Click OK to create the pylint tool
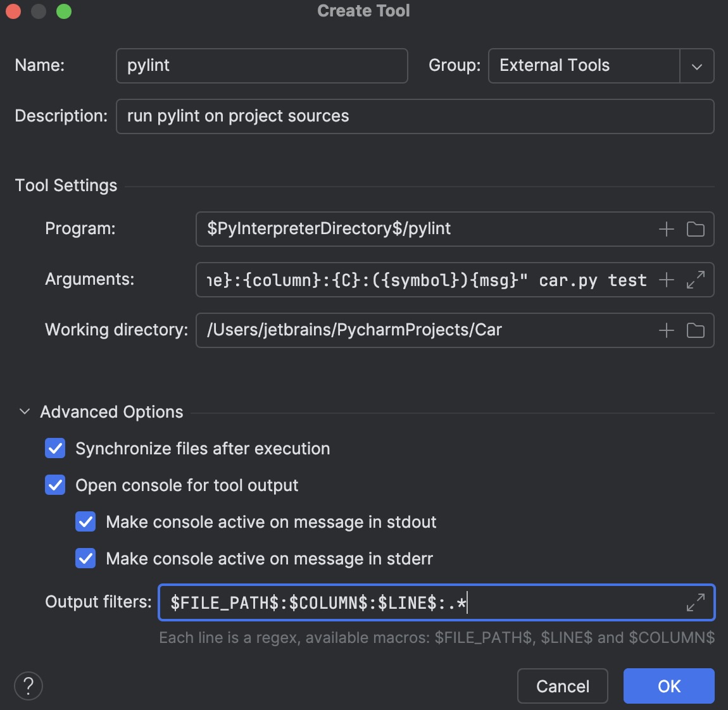Viewport: 728px width, 710px height. click(668, 686)
